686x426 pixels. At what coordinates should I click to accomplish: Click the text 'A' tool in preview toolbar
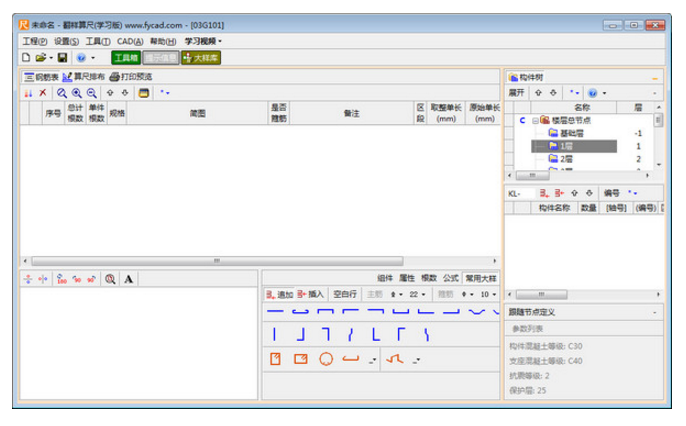tap(128, 279)
